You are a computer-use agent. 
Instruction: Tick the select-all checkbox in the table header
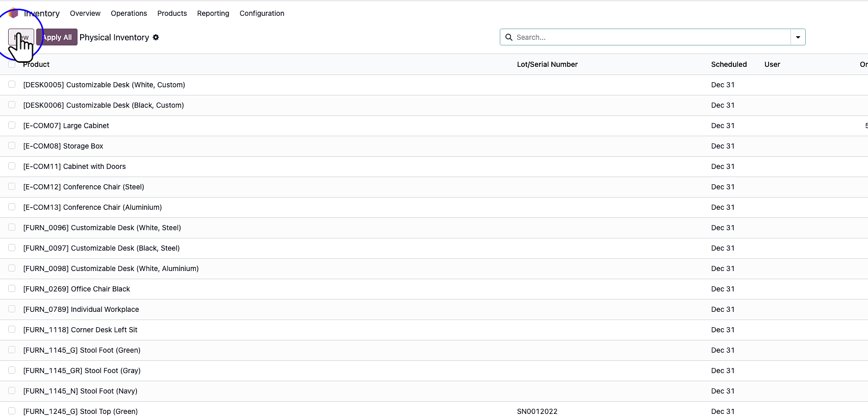point(12,64)
